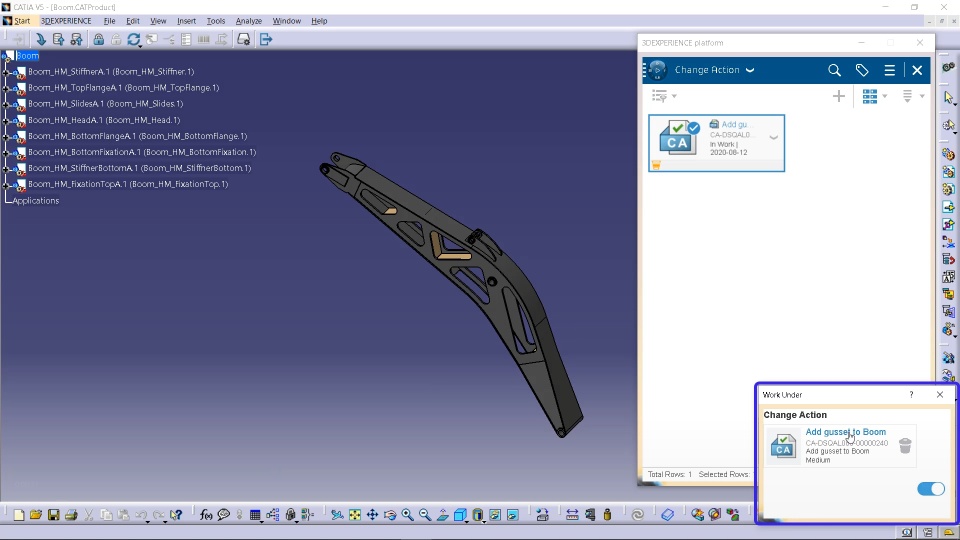Select the Boom root node in the tree
Screen dimensions: 960x540
point(28,56)
